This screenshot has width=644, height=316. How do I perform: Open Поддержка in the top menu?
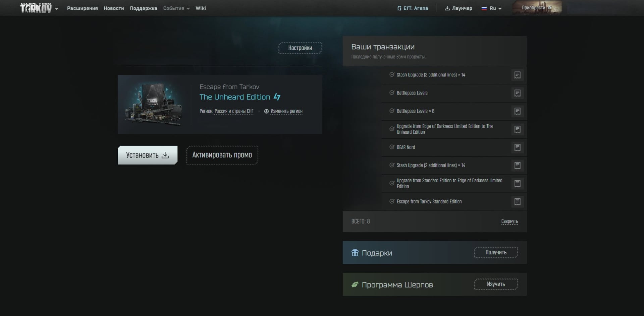[x=143, y=8]
